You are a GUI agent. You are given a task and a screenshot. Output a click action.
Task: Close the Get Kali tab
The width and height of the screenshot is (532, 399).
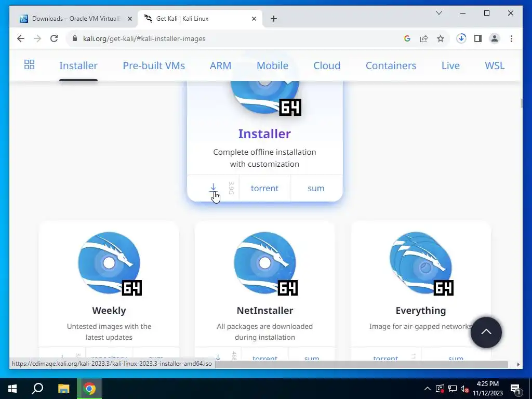click(x=254, y=19)
